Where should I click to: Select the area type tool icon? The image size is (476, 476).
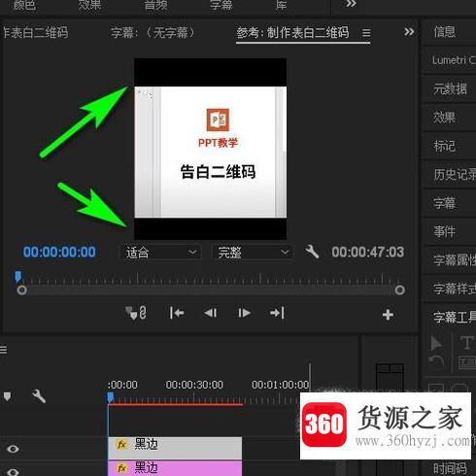(466, 362)
